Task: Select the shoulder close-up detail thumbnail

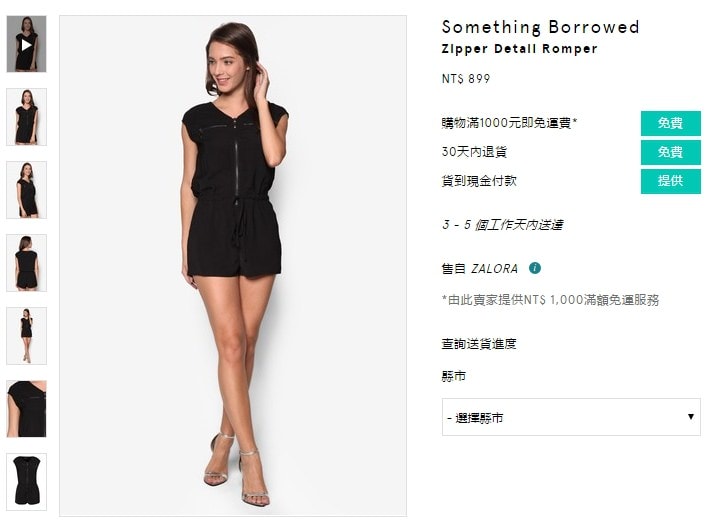Action: [26, 409]
